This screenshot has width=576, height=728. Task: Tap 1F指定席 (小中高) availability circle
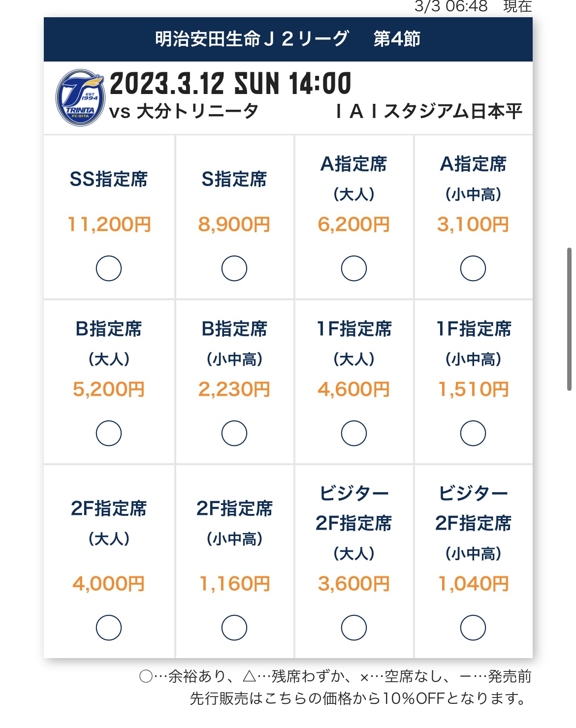coord(473,433)
